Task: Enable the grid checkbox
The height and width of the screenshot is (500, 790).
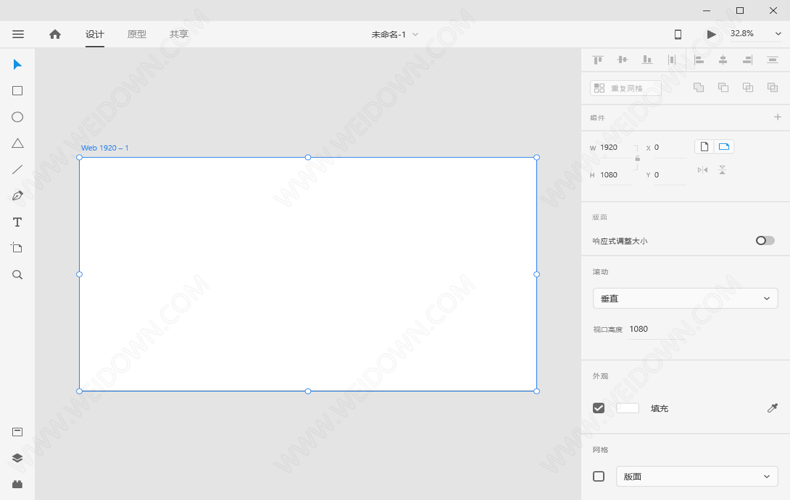Action: click(x=599, y=476)
